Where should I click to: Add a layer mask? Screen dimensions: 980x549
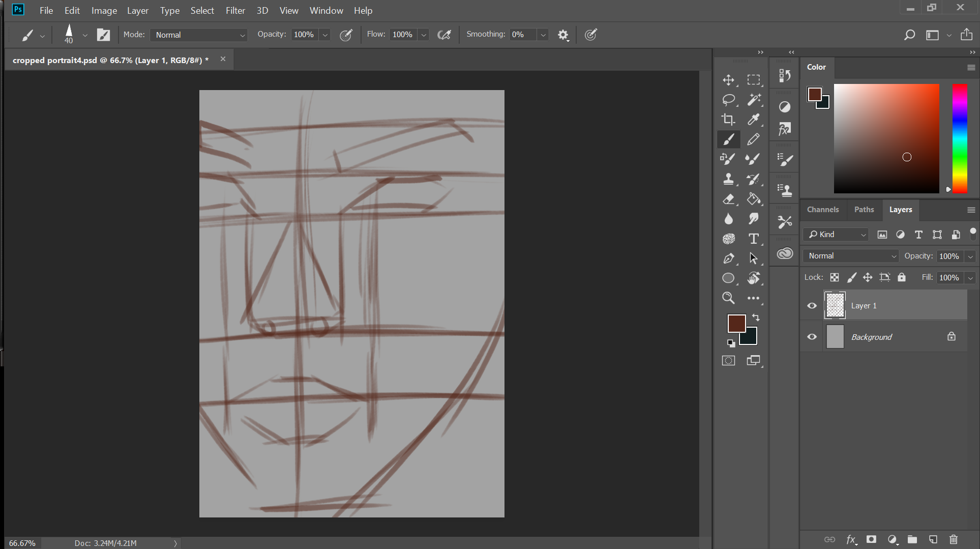871,539
